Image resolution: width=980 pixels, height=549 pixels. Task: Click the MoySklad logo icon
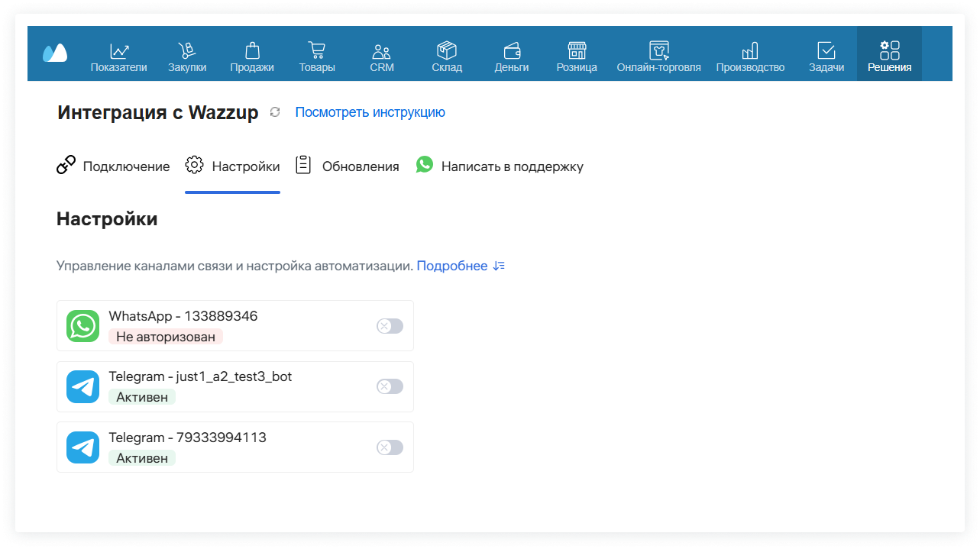pyautogui.click(x=55, y=53)
